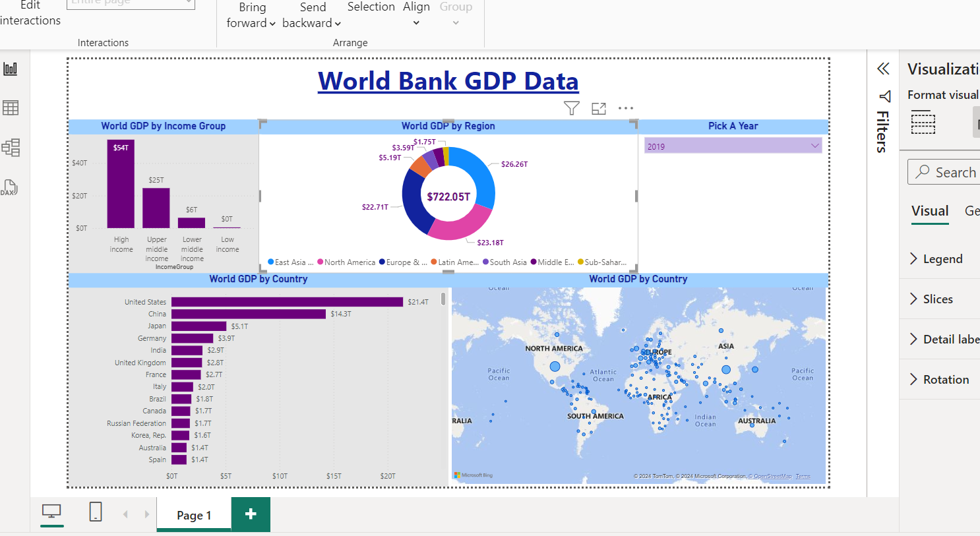Select the Japan bar in country chart

point(199,326)
